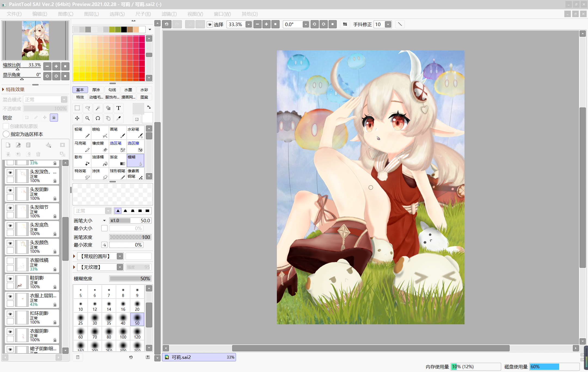Choose the 橡皮擦 eraser tool
The height and width of the screenshot is (372, 588).
click(x=100, y=146)
